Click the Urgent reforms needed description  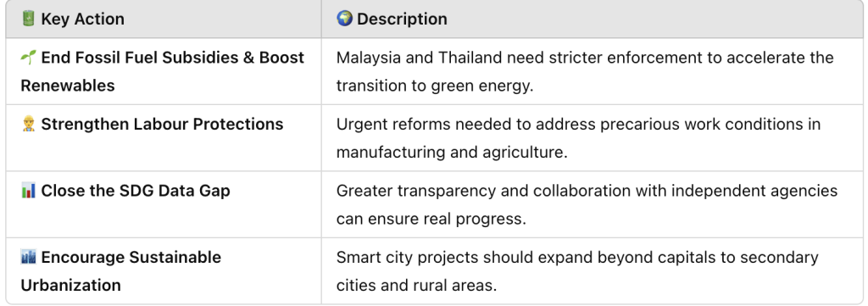pos(578,138)
